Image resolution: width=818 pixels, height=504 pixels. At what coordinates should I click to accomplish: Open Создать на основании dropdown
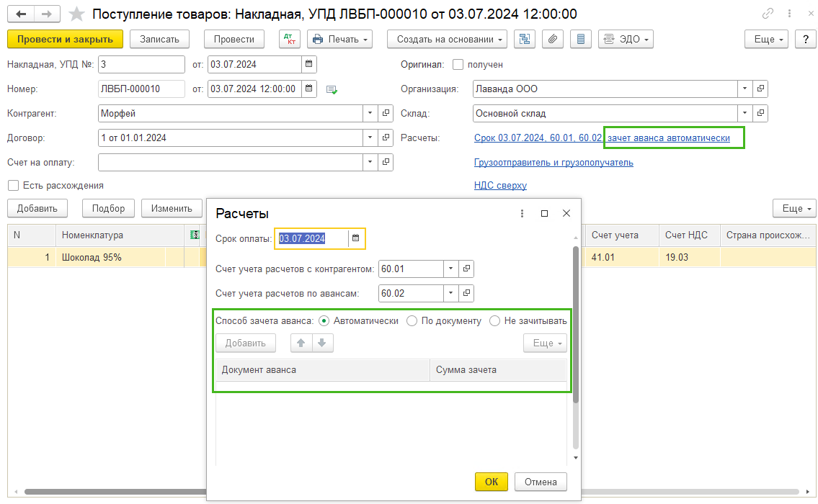tap(447, 39)
